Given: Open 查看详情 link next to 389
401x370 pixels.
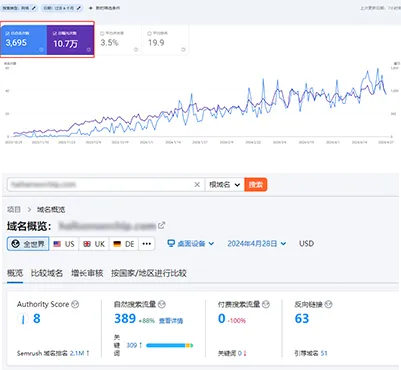Looking at the screenshot, I should tap(171, 321).
